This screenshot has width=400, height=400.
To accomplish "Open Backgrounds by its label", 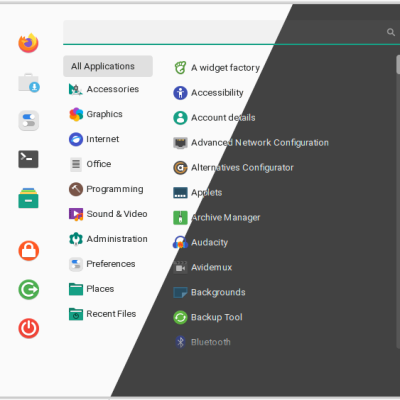I will 218,292.
